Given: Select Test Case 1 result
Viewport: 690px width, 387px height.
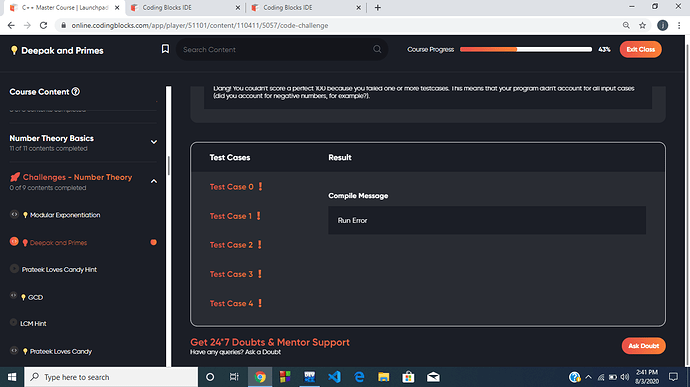Looking at the screenshot, I should [x=235, y=216].
